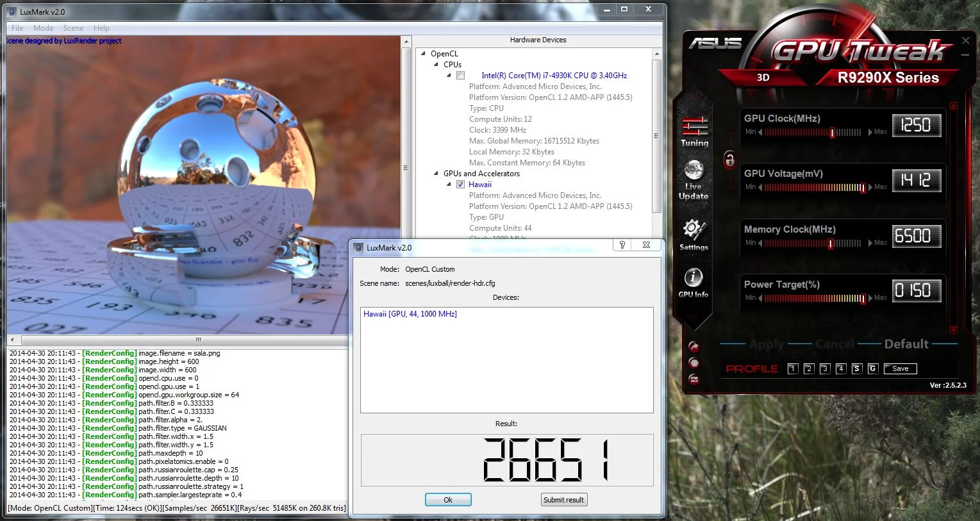Click the GPU Clock value field 1250
The height and width of the screenshot is (521, 980).
917,125
